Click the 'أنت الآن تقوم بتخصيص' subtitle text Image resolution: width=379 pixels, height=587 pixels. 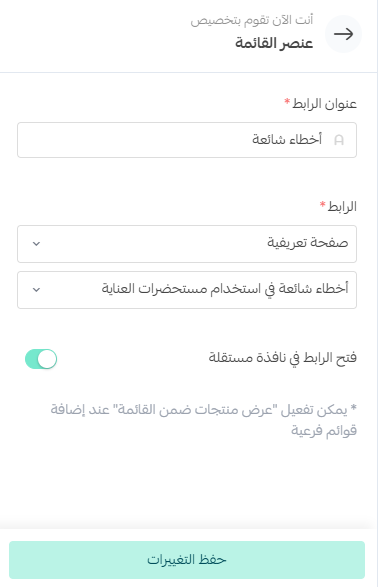point(252,20)
